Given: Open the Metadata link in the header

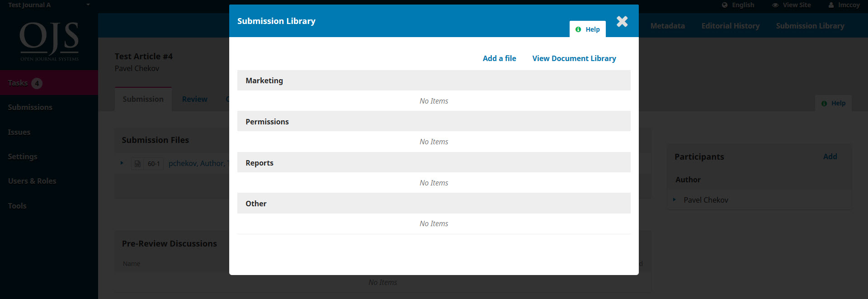Looking at the screenshot, I should (x=668, y=26).
